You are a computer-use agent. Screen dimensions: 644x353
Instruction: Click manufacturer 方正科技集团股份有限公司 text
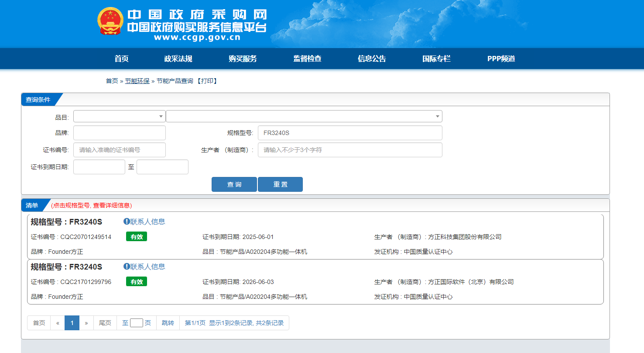pos(465,237)
